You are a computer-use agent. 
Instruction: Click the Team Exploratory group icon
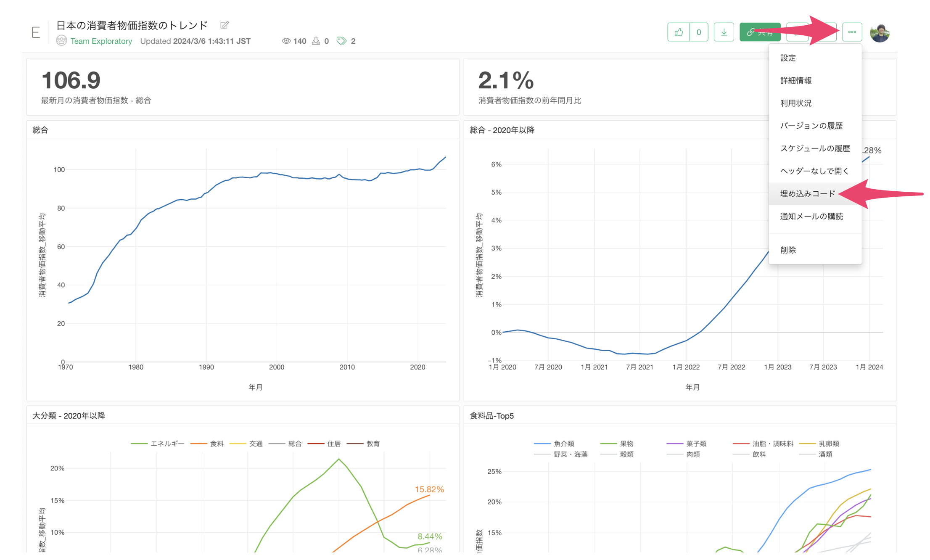pyautogui.click(x=61, y=41)
